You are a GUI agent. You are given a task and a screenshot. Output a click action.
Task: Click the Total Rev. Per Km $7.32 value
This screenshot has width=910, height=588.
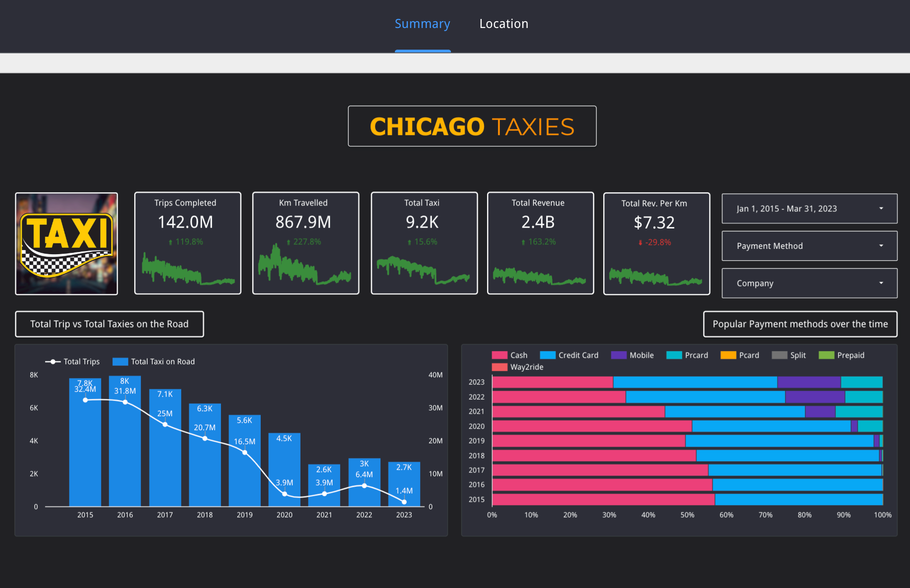tap(654, 223)
